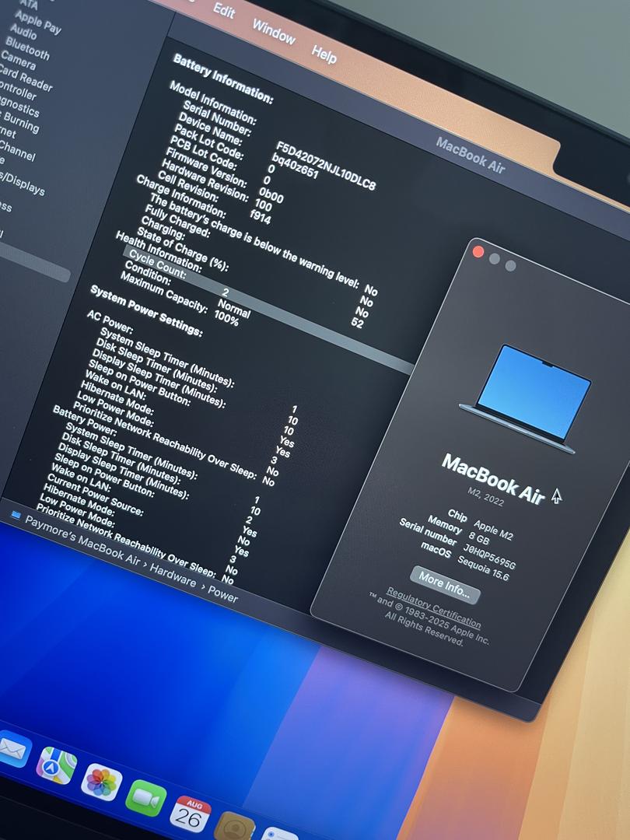Select memory value "8 GB"
This screenshot has height=840, width=630.
[479, 538]
